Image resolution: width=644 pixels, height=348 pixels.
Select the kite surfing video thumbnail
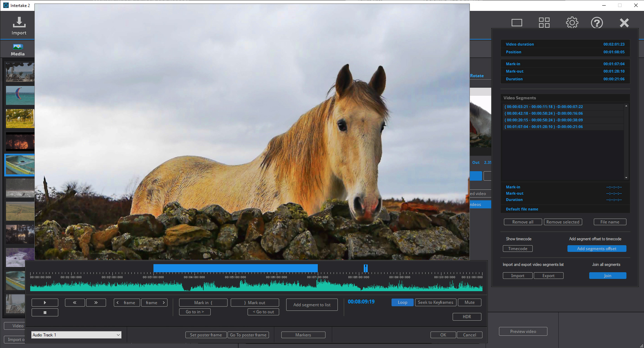click(20, 95)
